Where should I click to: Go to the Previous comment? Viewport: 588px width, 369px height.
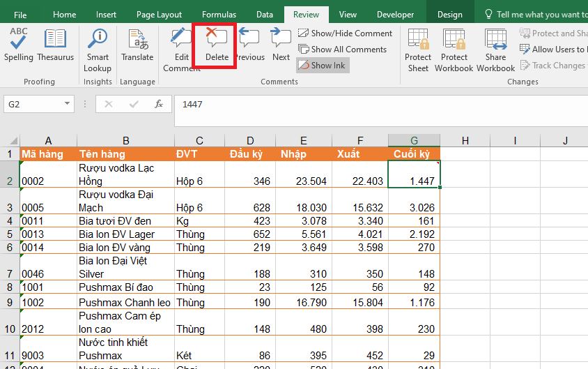pos(249,45)
